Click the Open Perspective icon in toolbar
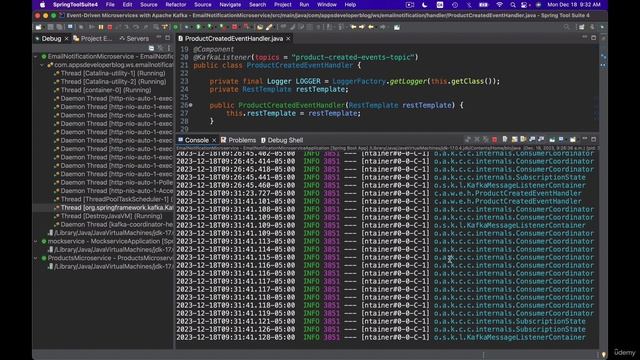 582,27
